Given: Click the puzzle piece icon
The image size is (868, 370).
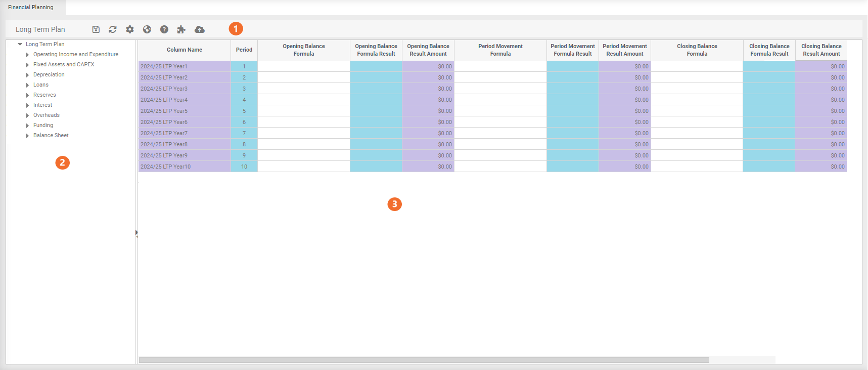Looking at the screenshot, I should (181, 29).
